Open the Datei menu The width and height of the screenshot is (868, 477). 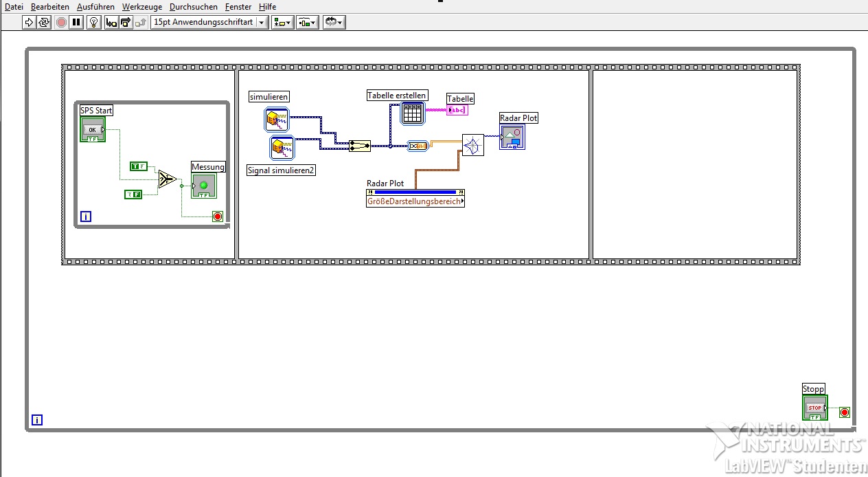[x=14, y=7]
